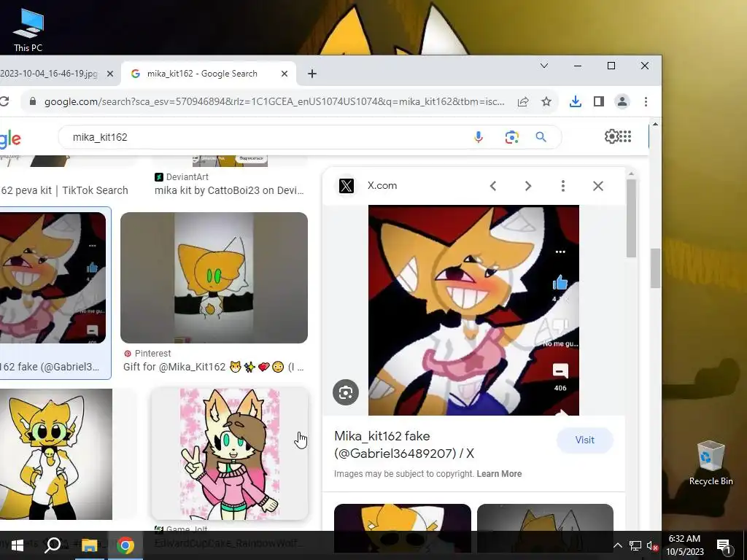Click page scrollbar up arrow

coord(656,124)
